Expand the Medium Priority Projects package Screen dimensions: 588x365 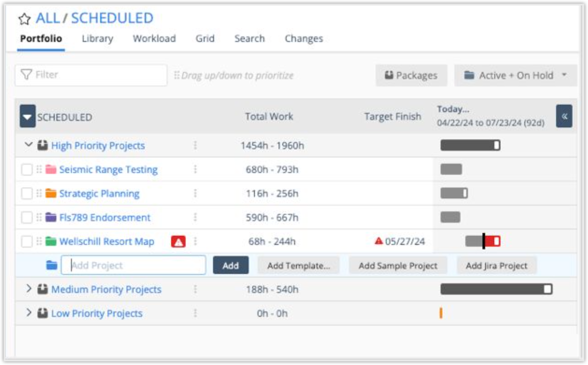coord(29,289)
